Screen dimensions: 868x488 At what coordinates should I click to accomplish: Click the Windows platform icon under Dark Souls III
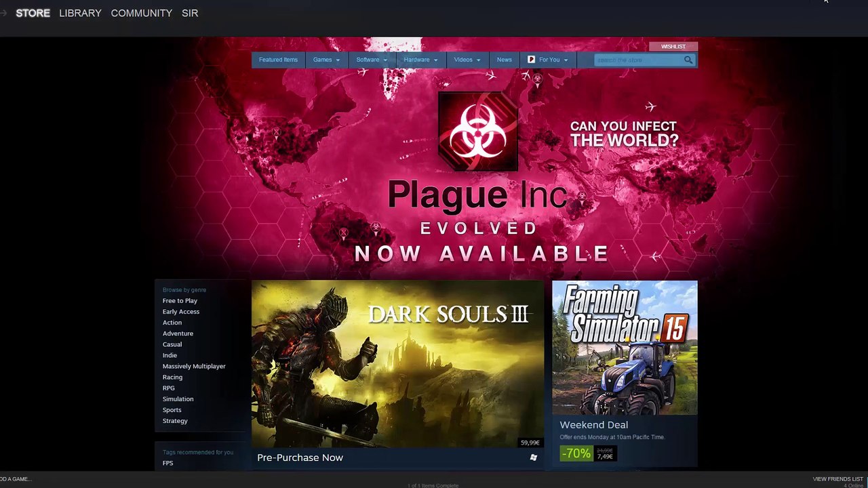coord(534,457)
